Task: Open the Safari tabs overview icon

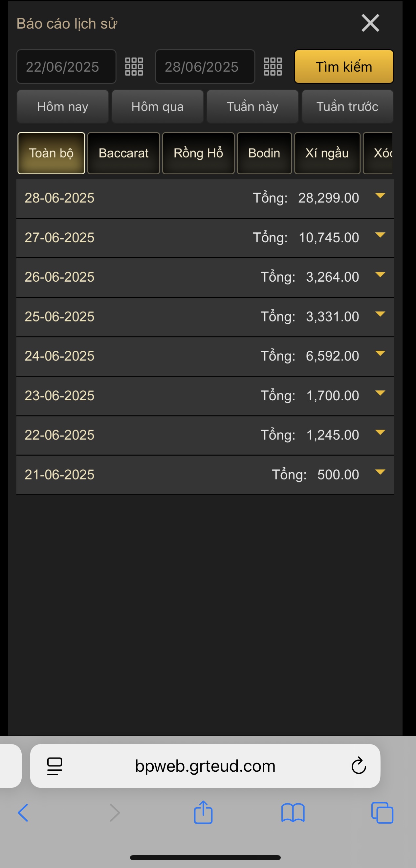Action: [382, 813]
